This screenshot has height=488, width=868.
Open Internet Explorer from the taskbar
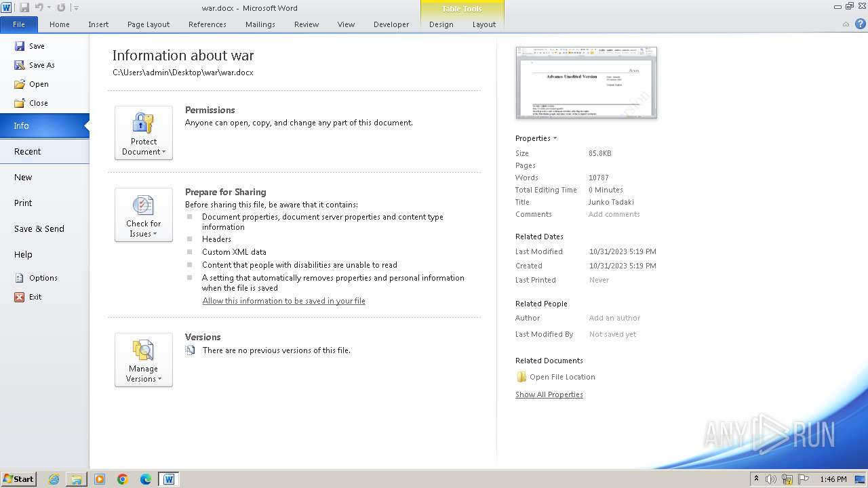(54, 479)
